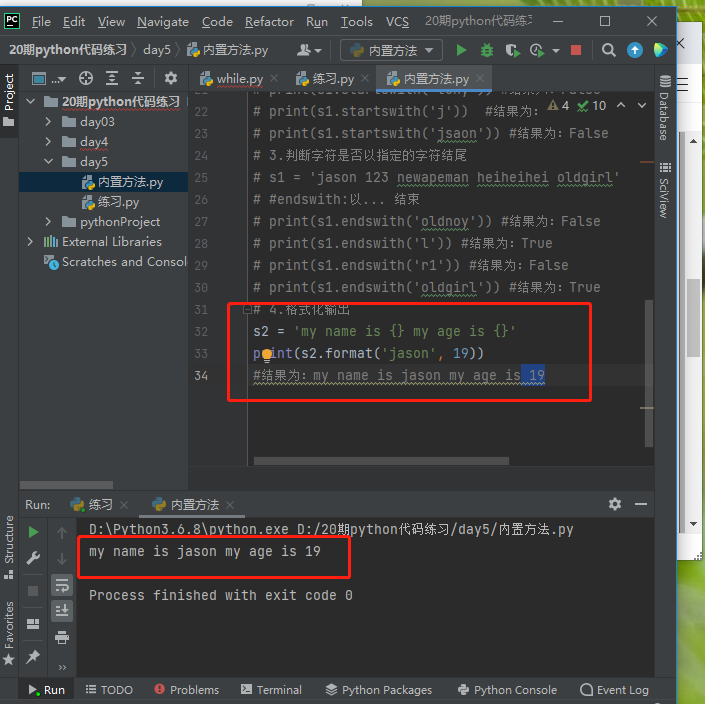Open the code-with-me colorful icon
Viewport: 705px width, 704px height.
(660, 50)
